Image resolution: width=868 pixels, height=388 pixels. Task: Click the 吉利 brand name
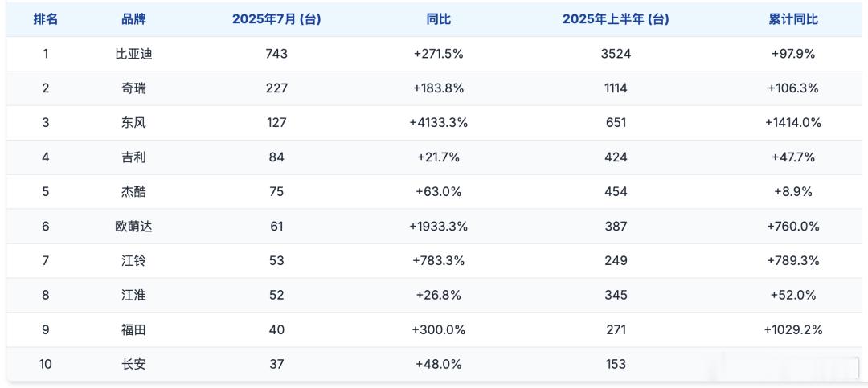(133, 157)
